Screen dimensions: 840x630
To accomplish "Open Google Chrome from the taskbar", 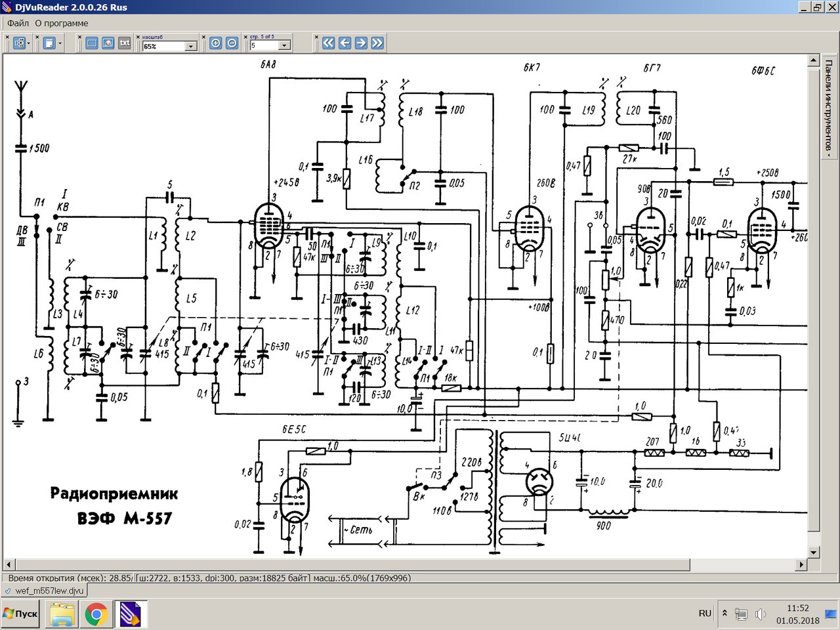I will [x=96, y=615].
